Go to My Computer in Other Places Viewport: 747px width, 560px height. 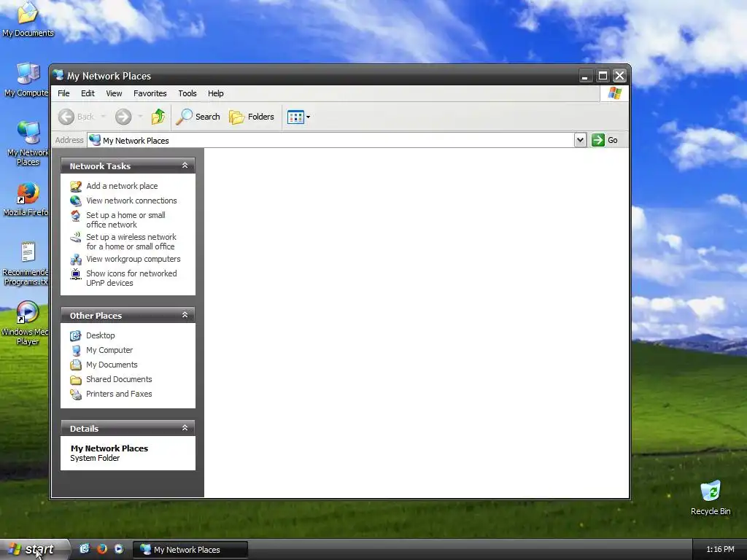click(x=109, y=350)
